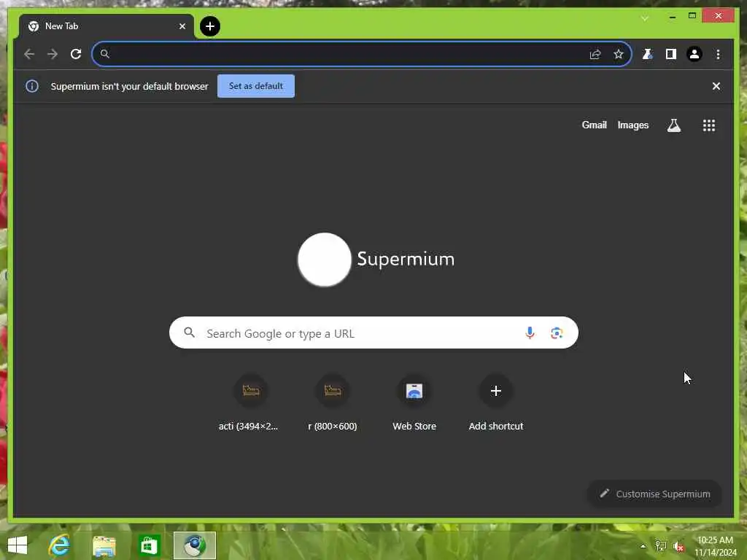
Task: Open the Images link
Action: (632, 125)
